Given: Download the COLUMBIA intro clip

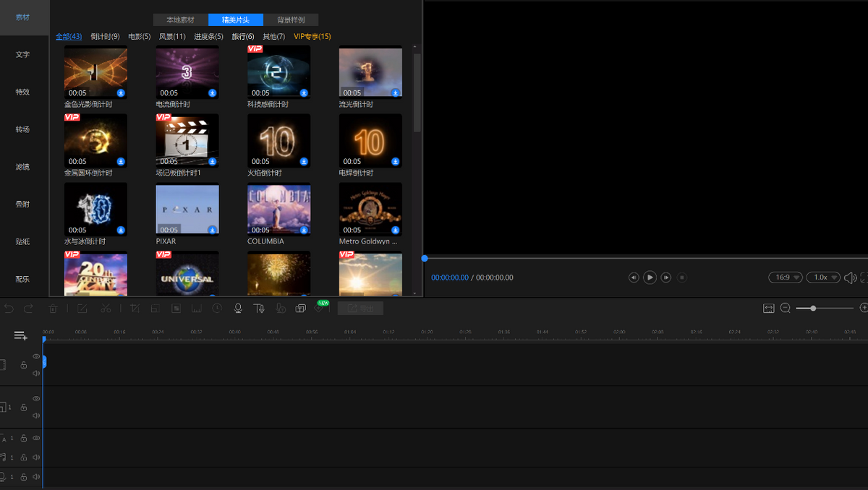Looking at the screenshot, I should coord(304,231).
